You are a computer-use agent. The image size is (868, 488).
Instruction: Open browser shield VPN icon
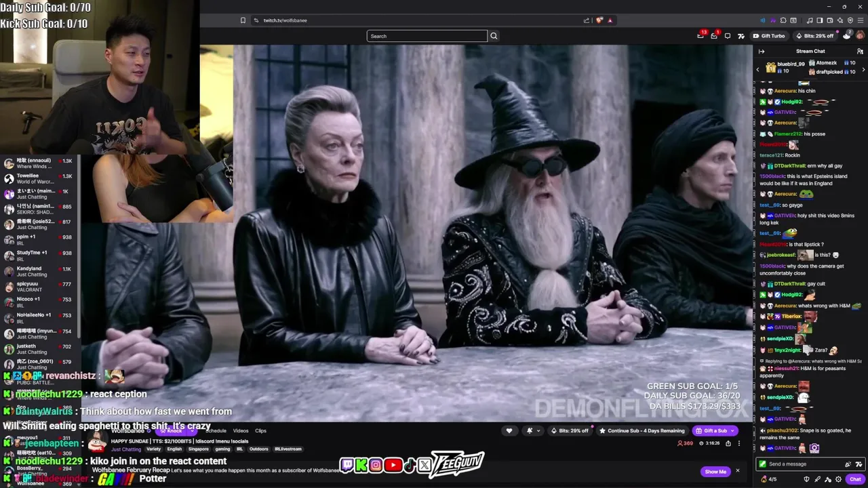coord(850,20)
